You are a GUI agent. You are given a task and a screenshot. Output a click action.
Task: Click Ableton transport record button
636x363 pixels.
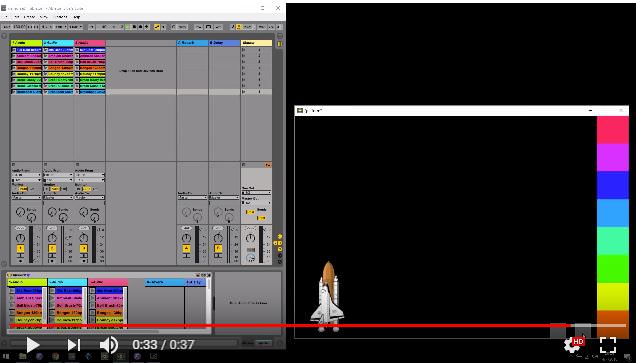point(140,27)
